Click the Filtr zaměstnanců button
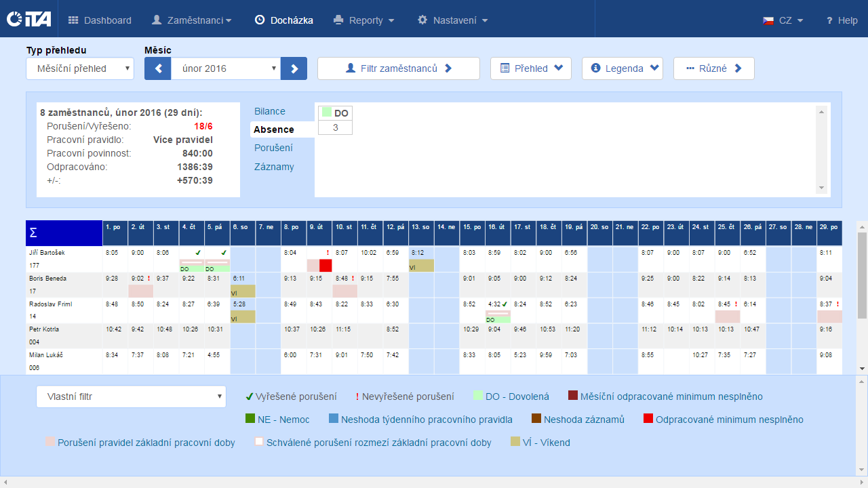 pyautogui.click(x=399, y=68)
